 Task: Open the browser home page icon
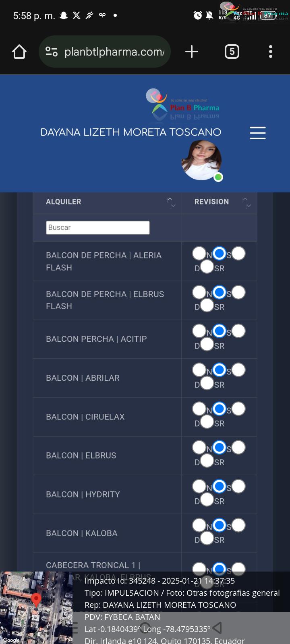tap(19, 52)
